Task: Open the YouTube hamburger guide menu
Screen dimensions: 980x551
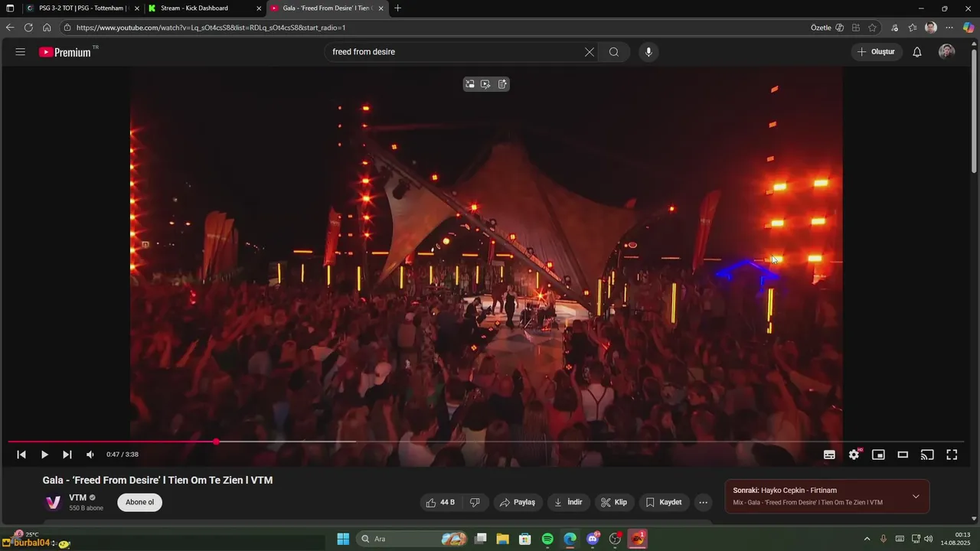Action: click(x=21, y=52)
